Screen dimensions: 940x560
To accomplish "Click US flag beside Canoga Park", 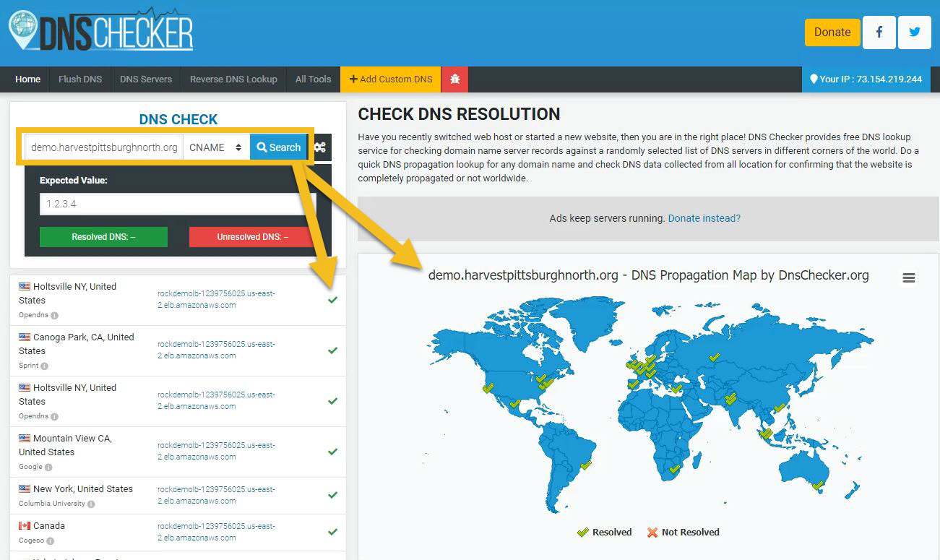I will pyautogui.click(x=25, y=337).
